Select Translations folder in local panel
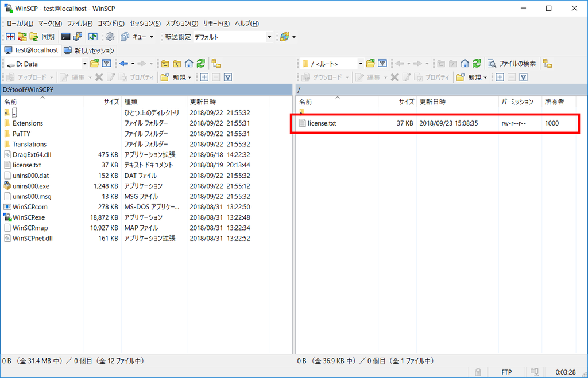 point(29,144)
